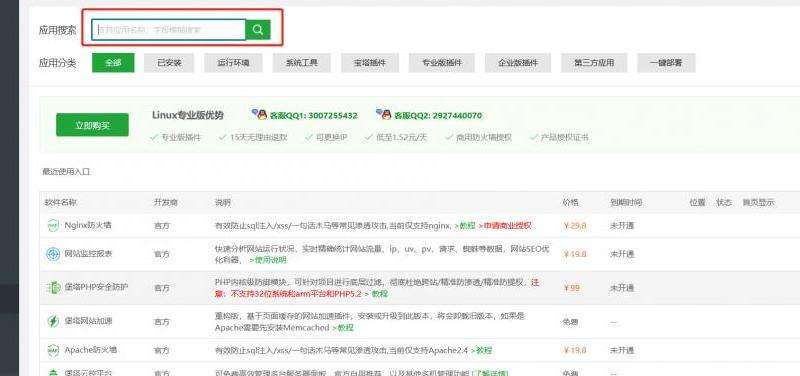Viewport: 800px width, 376px height.
Task: Open the >教程 link in 堡塔网站加速 row
Action: (342, 328)
